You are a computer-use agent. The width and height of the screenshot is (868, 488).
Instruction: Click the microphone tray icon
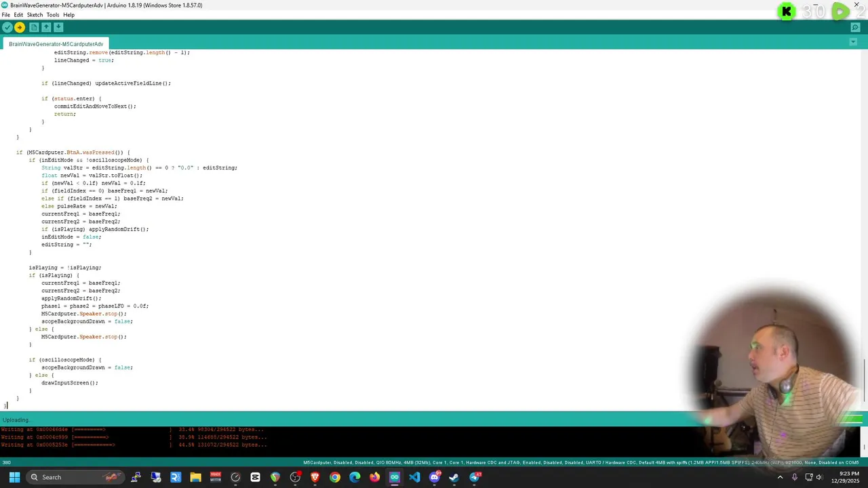794,477
